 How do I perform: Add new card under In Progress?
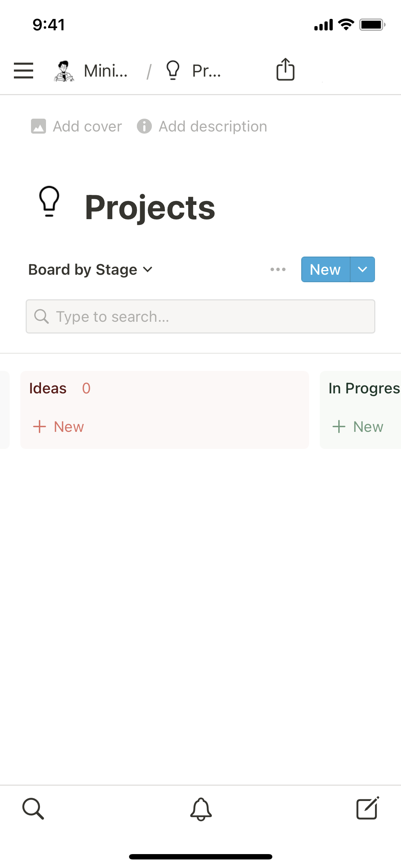(358, 427)
